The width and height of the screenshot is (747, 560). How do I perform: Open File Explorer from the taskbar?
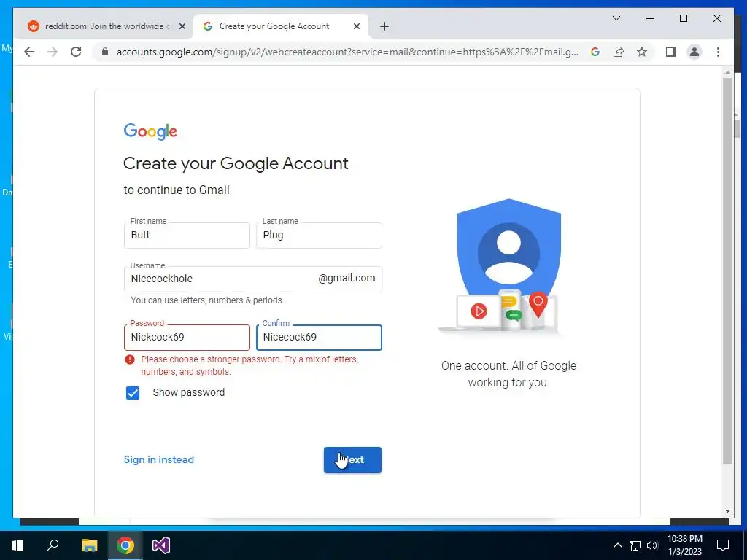89,545
